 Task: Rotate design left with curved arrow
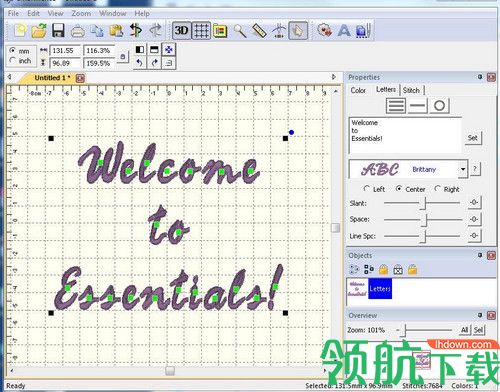click(x=140, y=63)
